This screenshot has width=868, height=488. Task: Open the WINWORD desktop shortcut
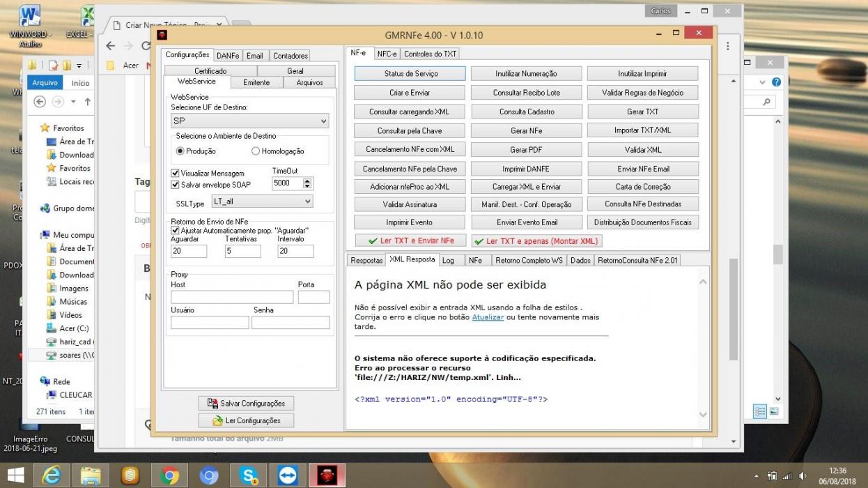tap(30, 24)
